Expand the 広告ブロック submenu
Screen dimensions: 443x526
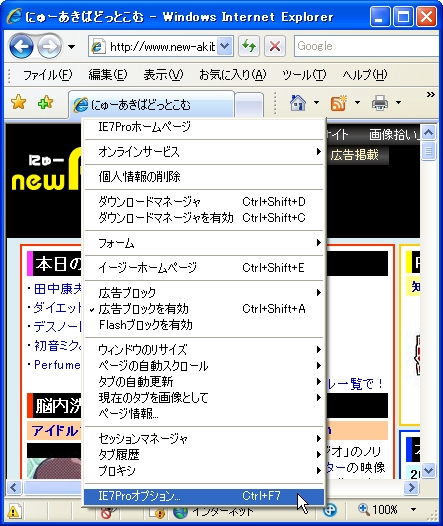(204, 293)
